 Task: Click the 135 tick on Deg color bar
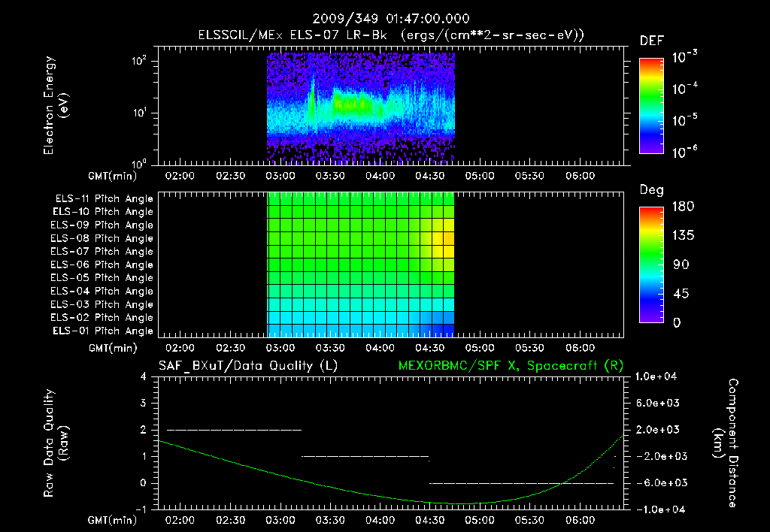(x=683, y=236)
